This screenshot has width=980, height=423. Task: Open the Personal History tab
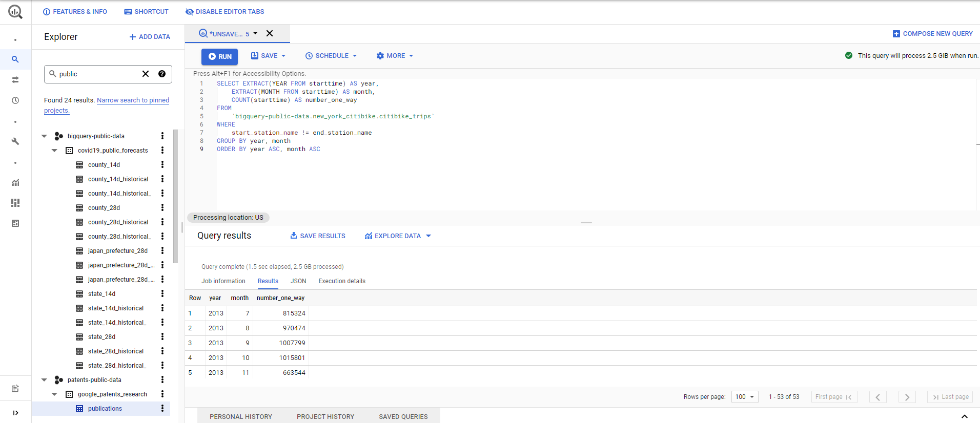coord(241,416)
